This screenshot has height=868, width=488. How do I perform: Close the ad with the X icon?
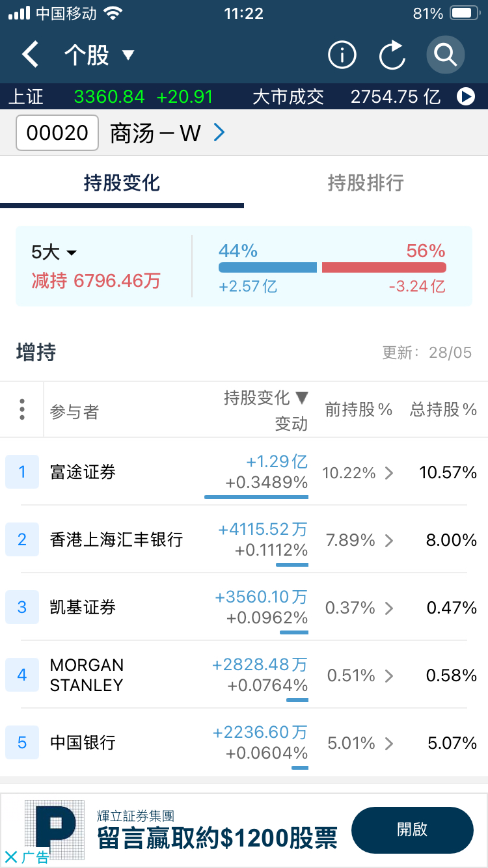pos(10,856)
